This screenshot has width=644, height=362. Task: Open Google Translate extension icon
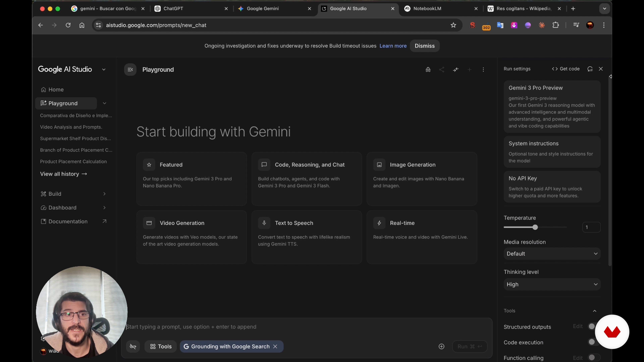[x=500, y=25]
